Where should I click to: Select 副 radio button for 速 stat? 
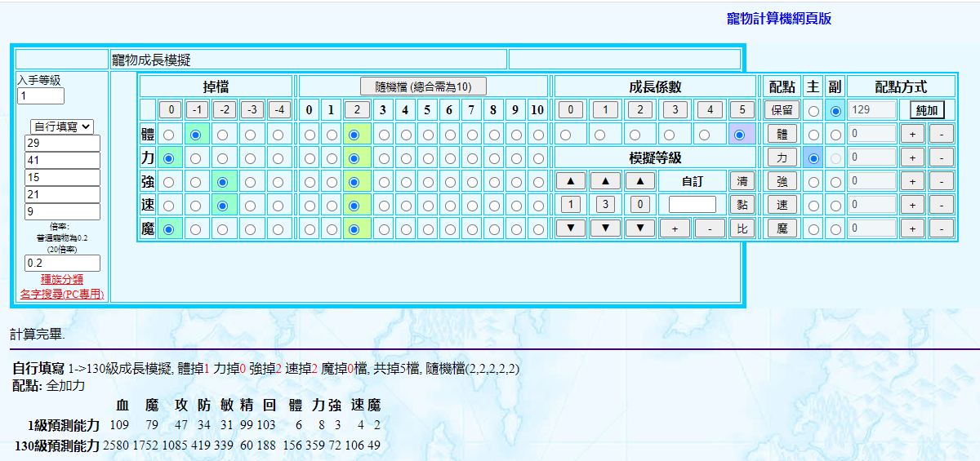coord(835,206)
